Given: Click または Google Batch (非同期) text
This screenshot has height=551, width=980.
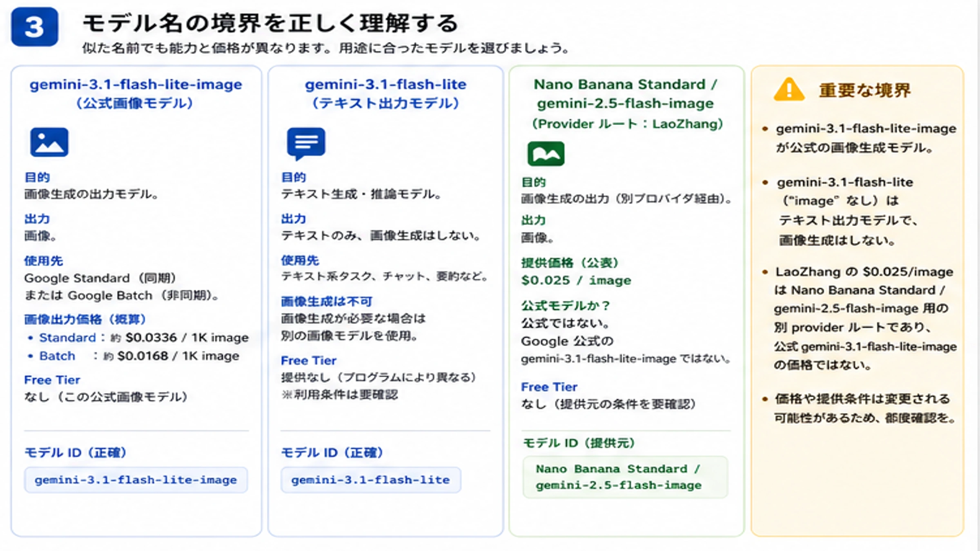Looking at the screenshot, I should point(122,295).
